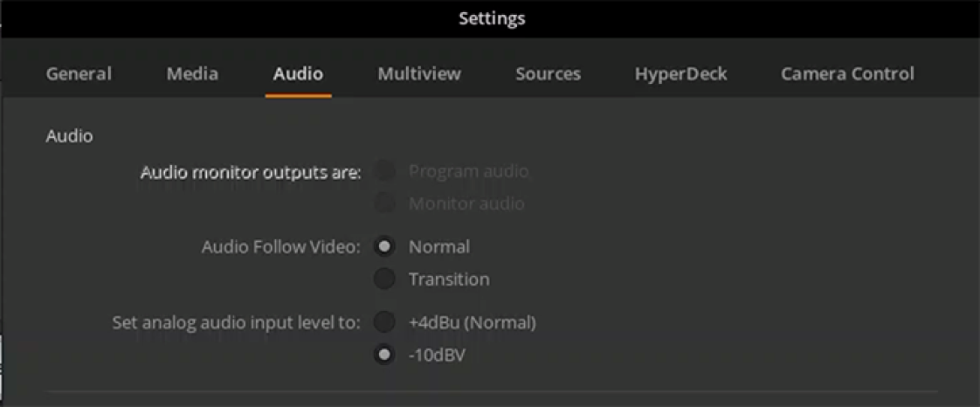Screen dimensions: 980x407
Task: Select the Program audio radio button
Action: (x=384, y=171)
